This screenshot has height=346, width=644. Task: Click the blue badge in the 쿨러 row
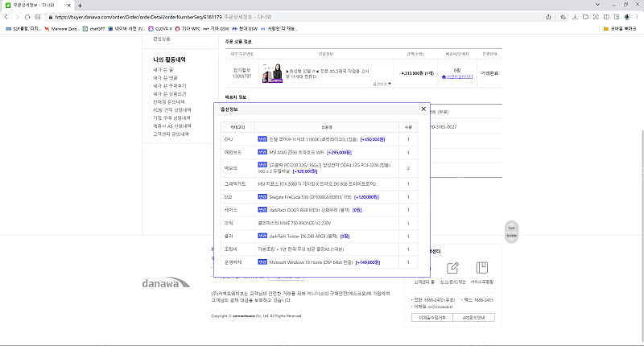click(x=262, y=236)
